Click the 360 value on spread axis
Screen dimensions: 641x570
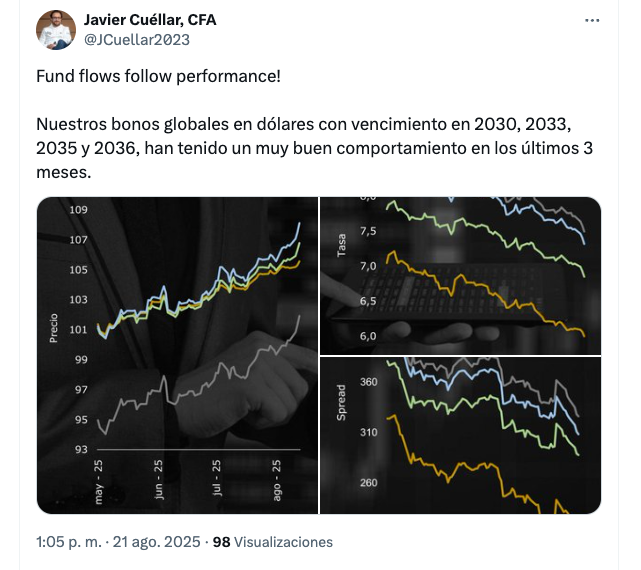368,382
